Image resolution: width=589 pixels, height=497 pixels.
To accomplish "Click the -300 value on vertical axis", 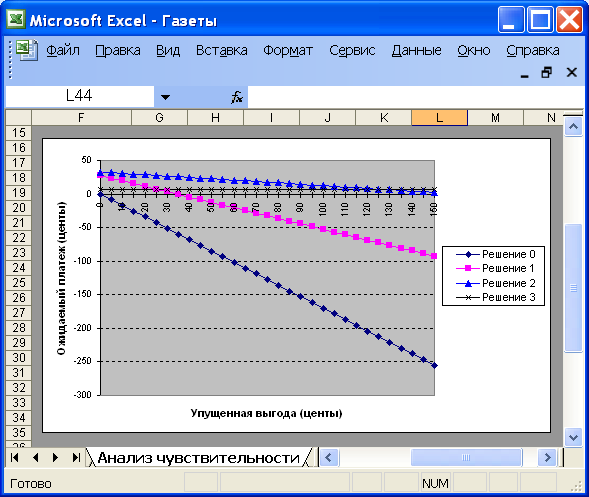I will coord(82,395).
